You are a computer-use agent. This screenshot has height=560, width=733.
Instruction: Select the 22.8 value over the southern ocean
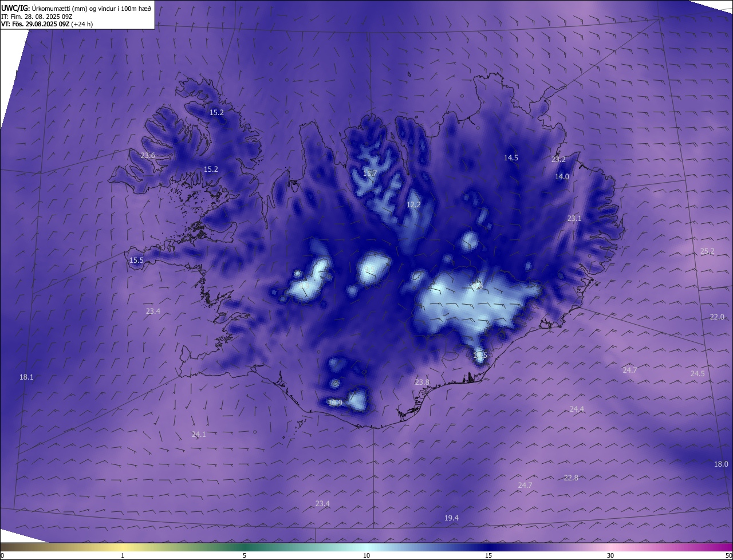click(571, 478)
